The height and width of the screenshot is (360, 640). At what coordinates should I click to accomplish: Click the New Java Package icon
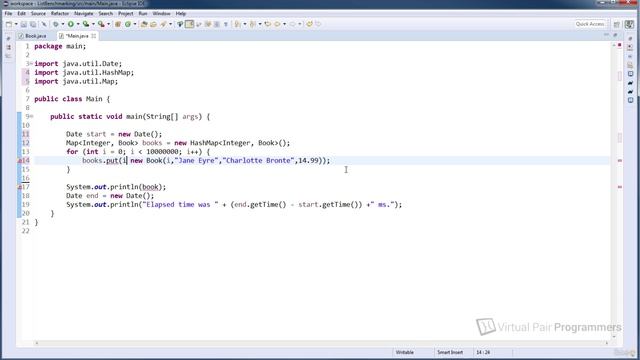point(118,24)
